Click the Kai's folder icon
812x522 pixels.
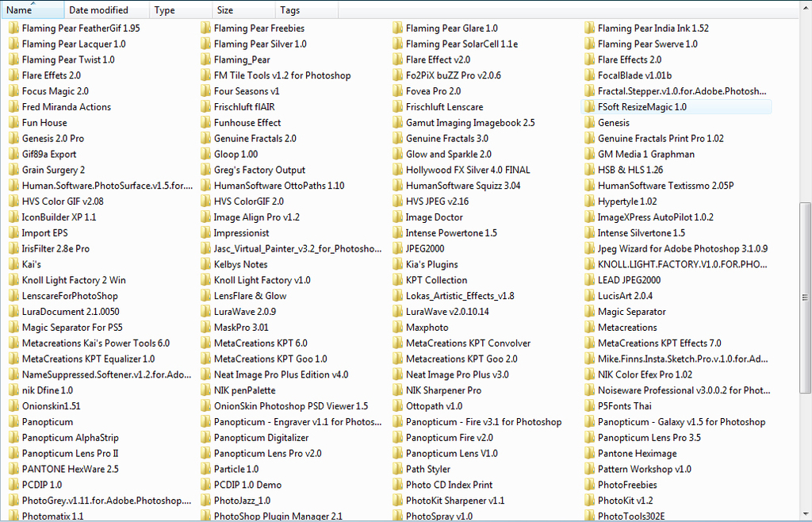coord(14,265)
